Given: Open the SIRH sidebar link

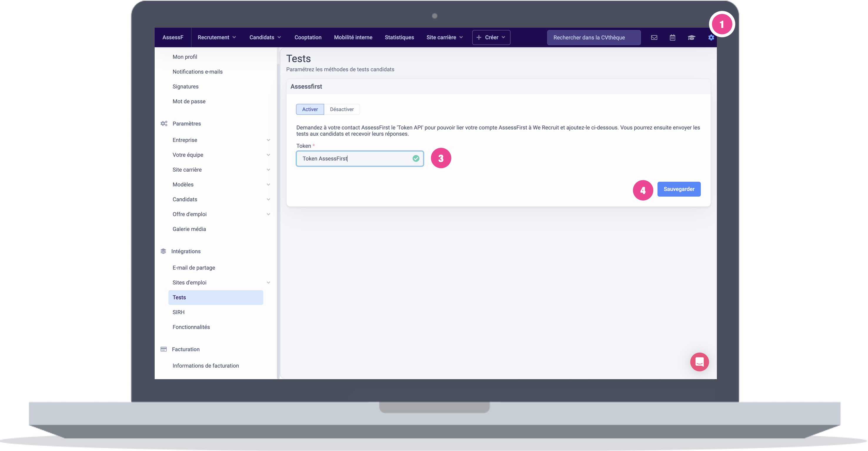Looking at the screenshot, I should [178, 312].
